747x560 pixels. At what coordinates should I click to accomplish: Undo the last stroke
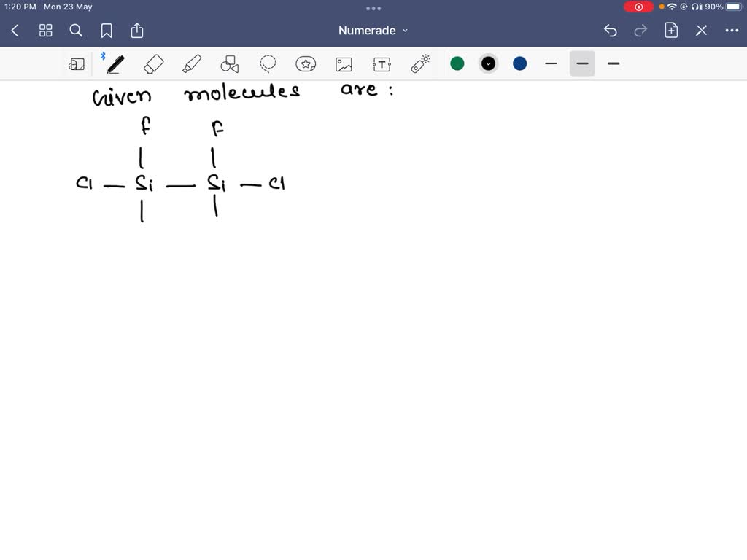(x=611, y=30)
